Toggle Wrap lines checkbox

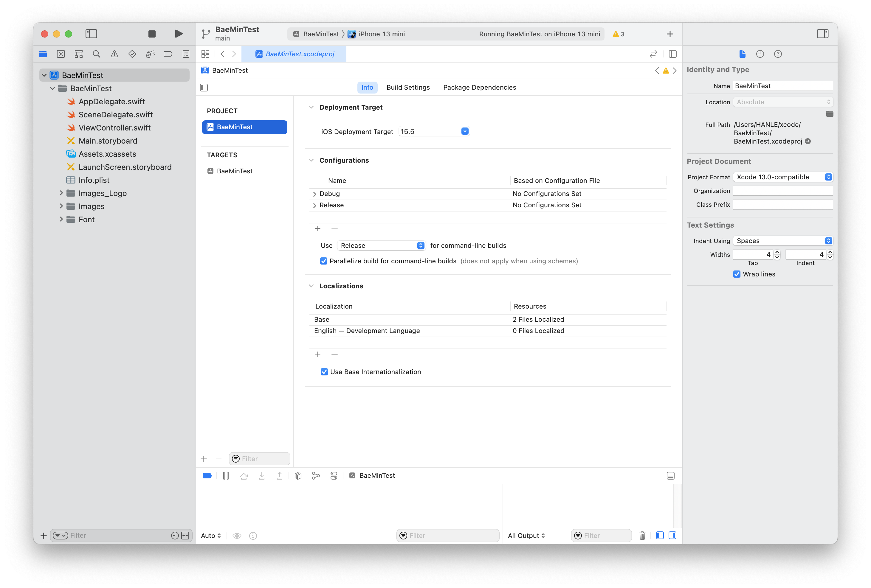[x=737, y=274]
